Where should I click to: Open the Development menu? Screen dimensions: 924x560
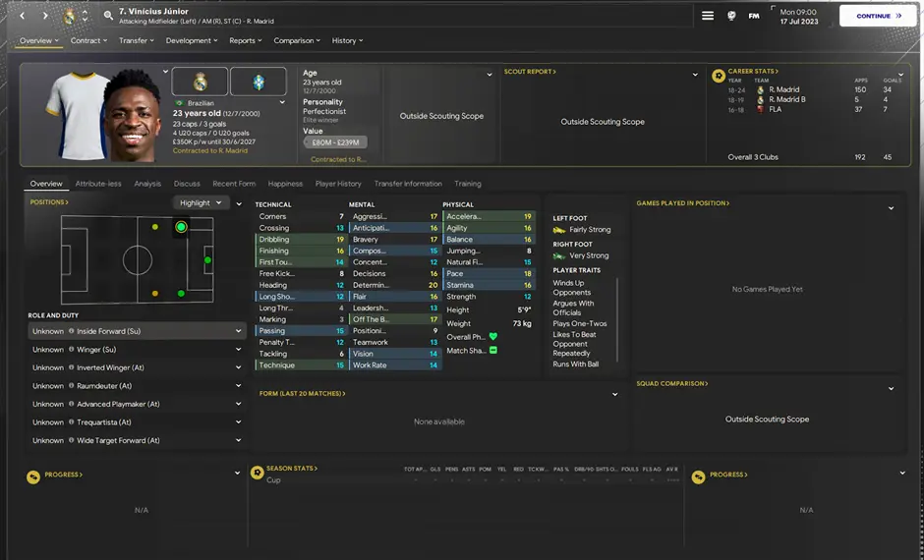(192, 40)
